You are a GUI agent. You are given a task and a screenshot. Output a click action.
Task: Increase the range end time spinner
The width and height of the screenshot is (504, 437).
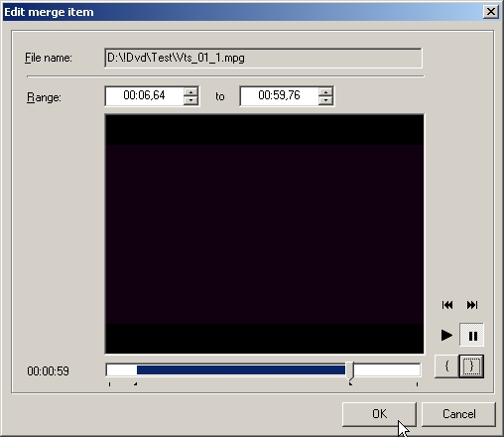[325, 92]
